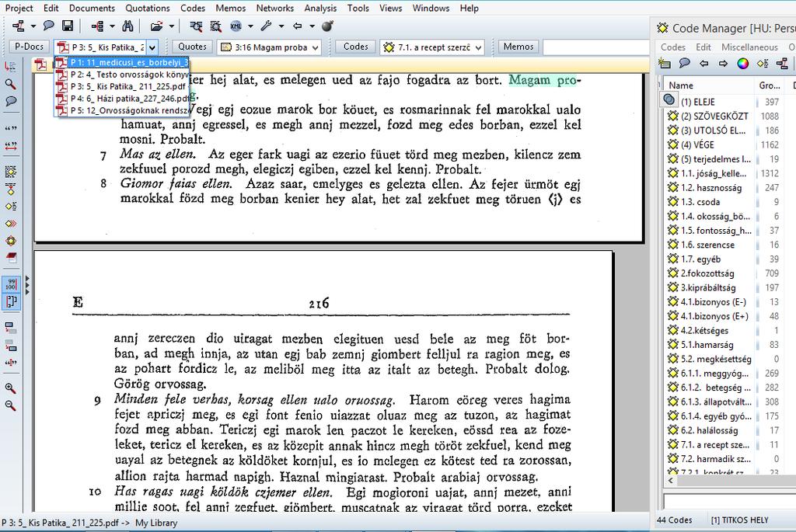The height and width of the screenshot is (532, 796).
Task: Click the speech bubble icon in left sidebar
Action: coord(10,101)
